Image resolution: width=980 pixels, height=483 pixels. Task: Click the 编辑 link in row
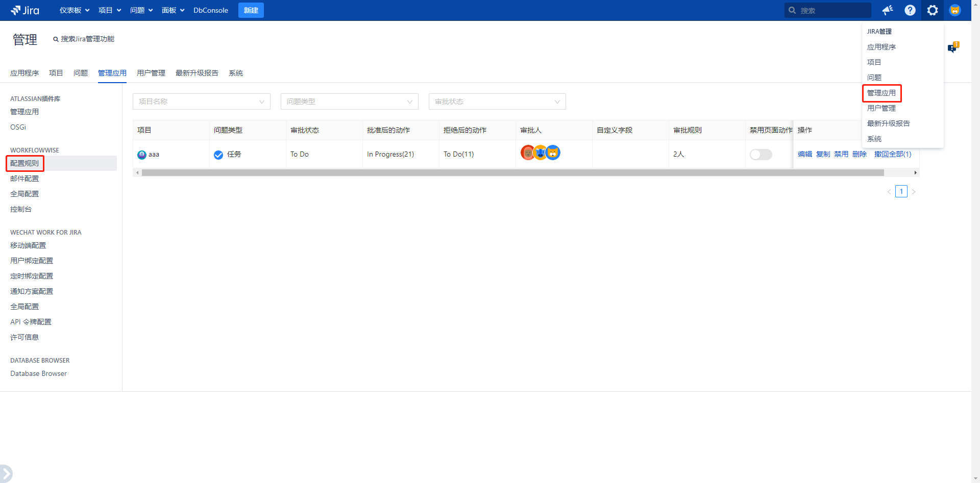[804, 154]
